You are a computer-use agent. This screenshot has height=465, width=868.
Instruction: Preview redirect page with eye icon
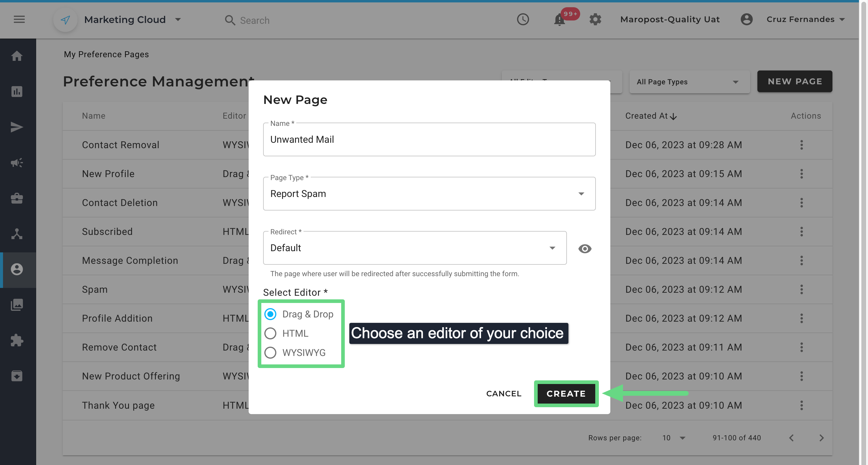(585, 248)
